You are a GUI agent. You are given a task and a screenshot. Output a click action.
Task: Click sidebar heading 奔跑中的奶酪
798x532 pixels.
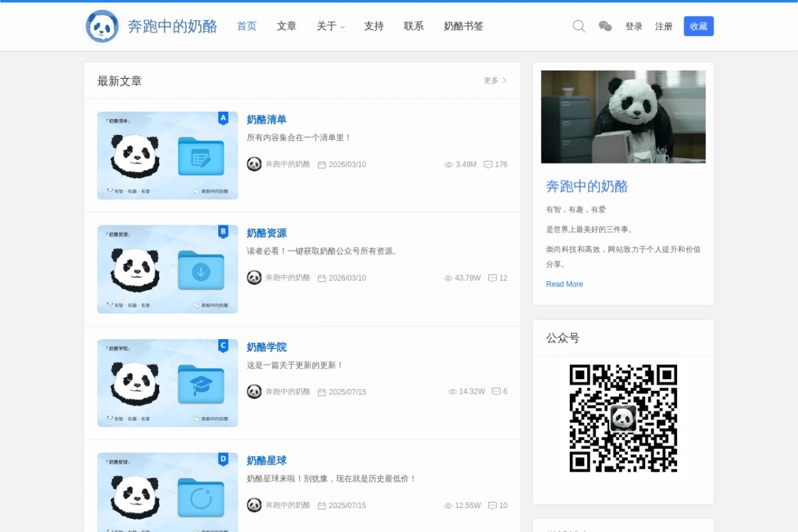point(587,186)
